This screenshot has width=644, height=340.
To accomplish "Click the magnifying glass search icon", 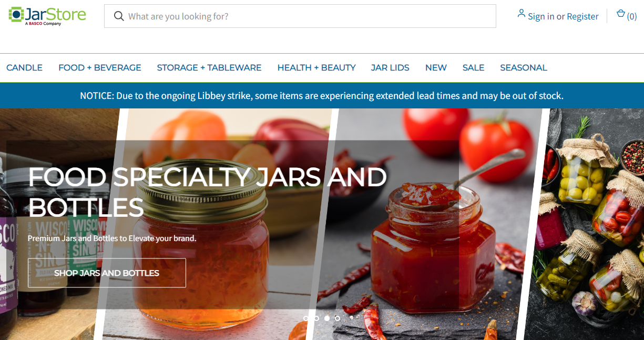I will pyautogui.click(x=119, y=16).
